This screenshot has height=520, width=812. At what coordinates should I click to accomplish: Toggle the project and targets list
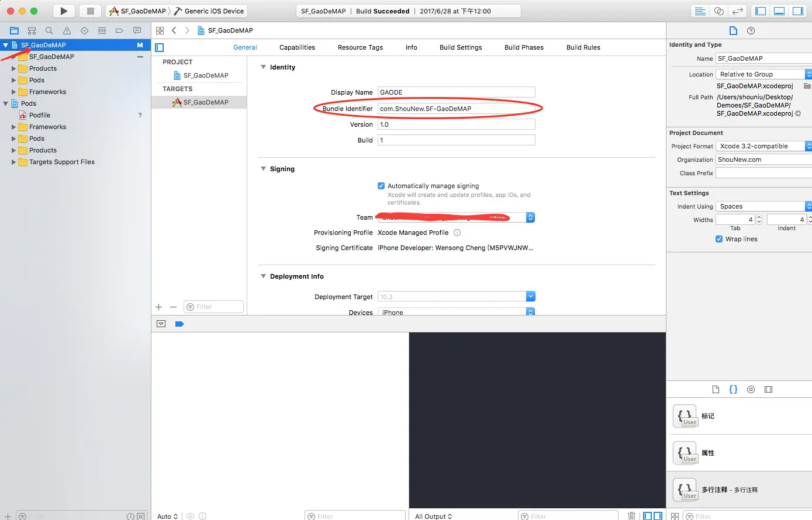(160, 48)
